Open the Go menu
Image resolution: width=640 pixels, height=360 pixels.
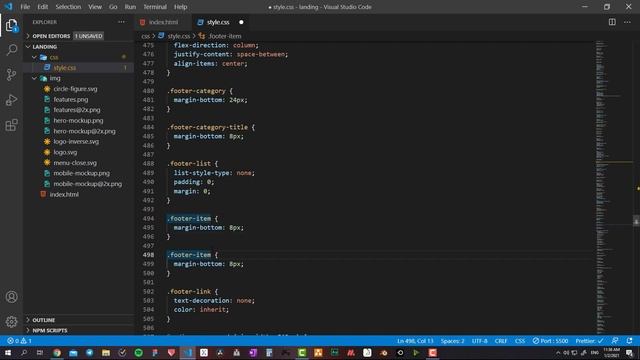113,7
